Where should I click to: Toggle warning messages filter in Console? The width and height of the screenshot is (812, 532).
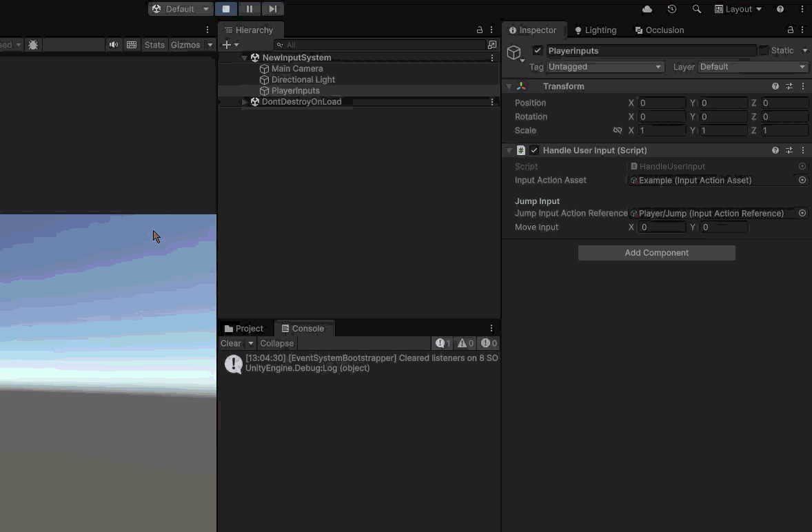pos(465,343)
